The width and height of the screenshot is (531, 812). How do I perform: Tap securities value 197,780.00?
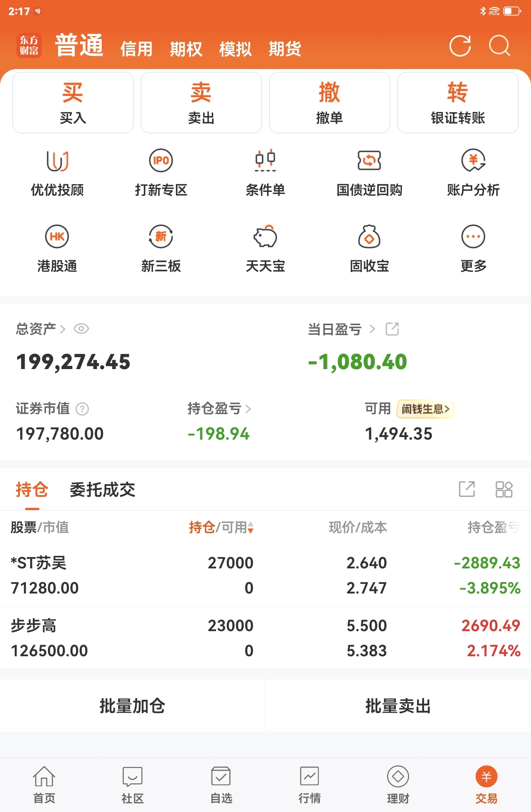[x=60, y=434]
